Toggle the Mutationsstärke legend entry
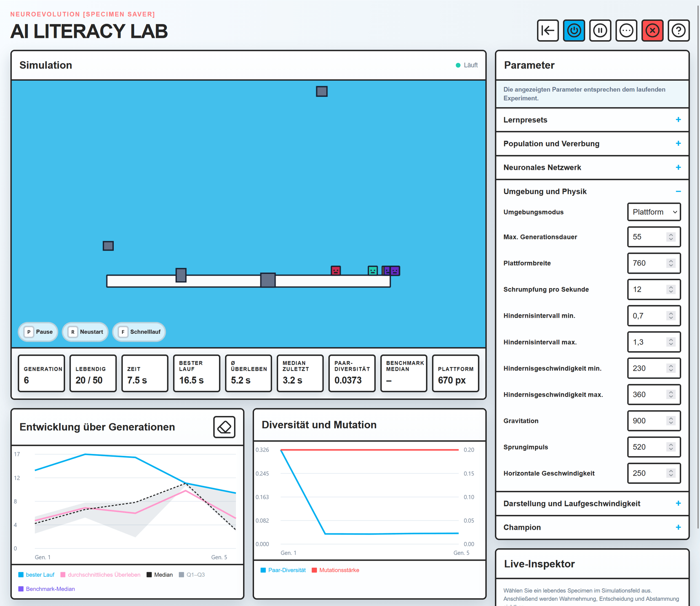 click(336, 570)
